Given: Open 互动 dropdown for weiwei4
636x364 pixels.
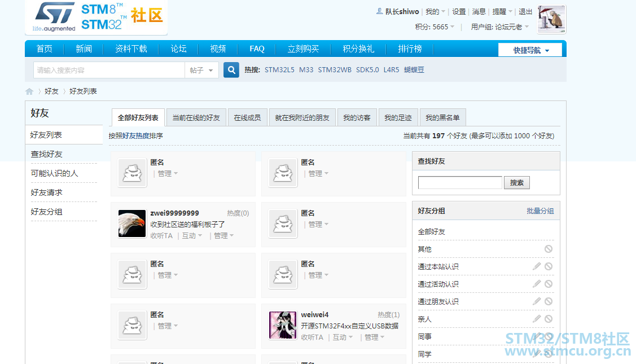Looking at the screenshot, I should [x=343, y=337].
